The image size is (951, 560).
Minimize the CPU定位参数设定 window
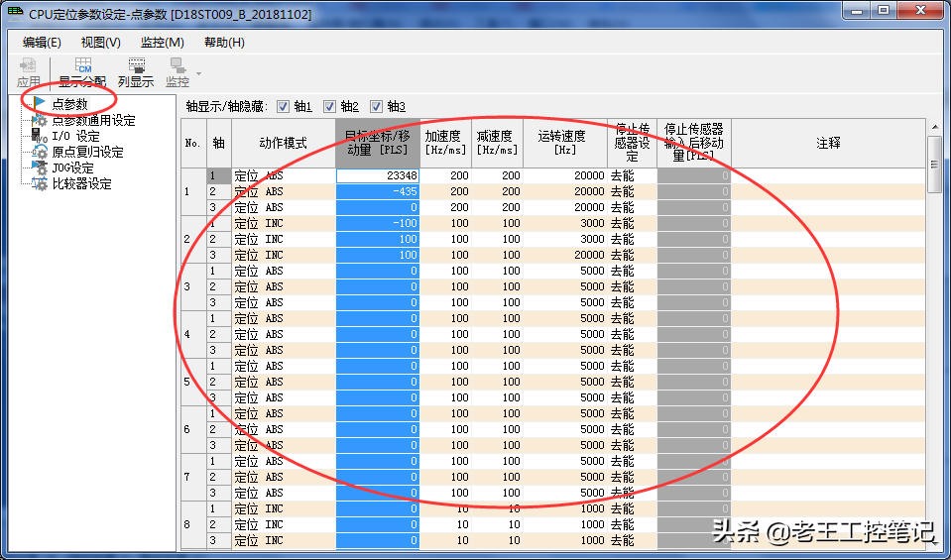pos(858,11)
